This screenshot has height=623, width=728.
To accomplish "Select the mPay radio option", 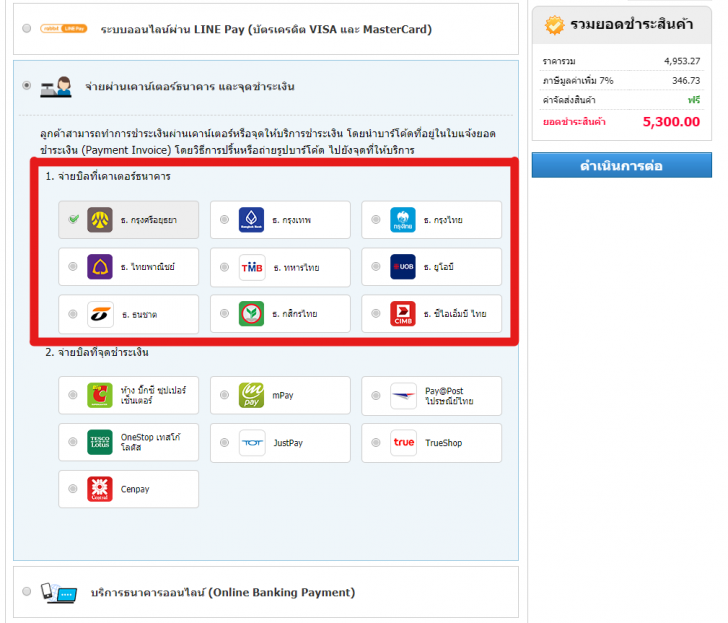I will click(224, 395).
